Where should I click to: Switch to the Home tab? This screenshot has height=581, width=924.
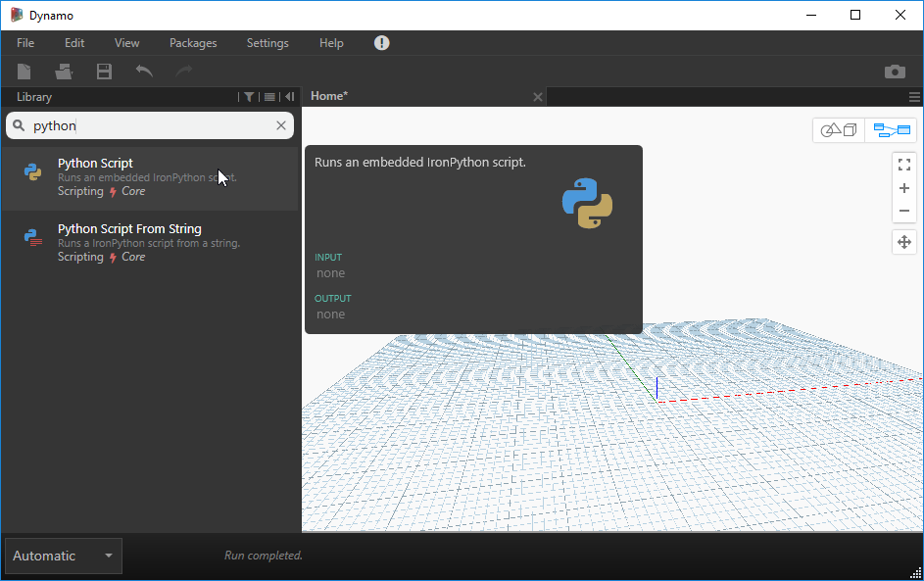coord(328,96)
